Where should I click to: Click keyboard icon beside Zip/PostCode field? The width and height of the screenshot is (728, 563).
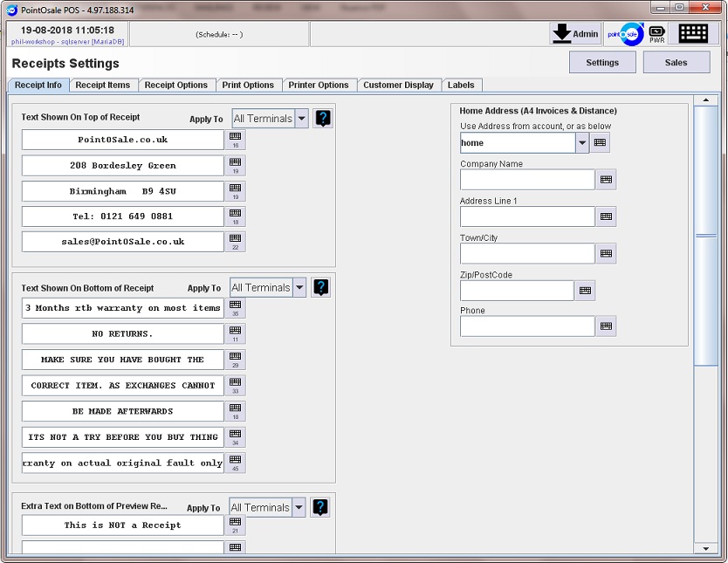pos(585,291)
